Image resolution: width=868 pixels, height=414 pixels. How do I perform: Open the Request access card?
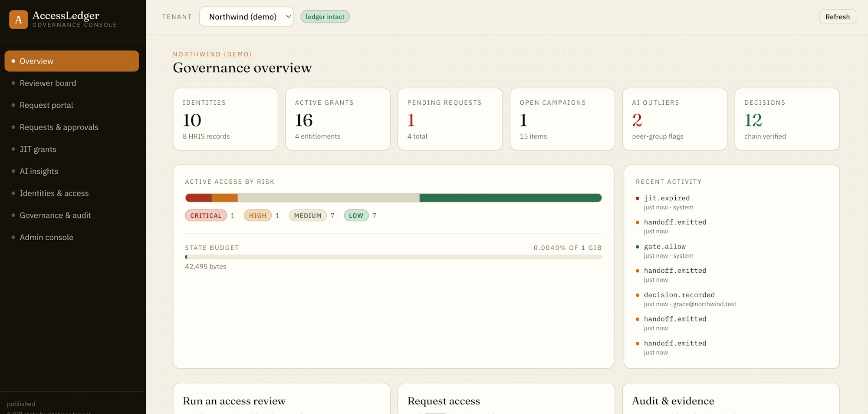506,398
